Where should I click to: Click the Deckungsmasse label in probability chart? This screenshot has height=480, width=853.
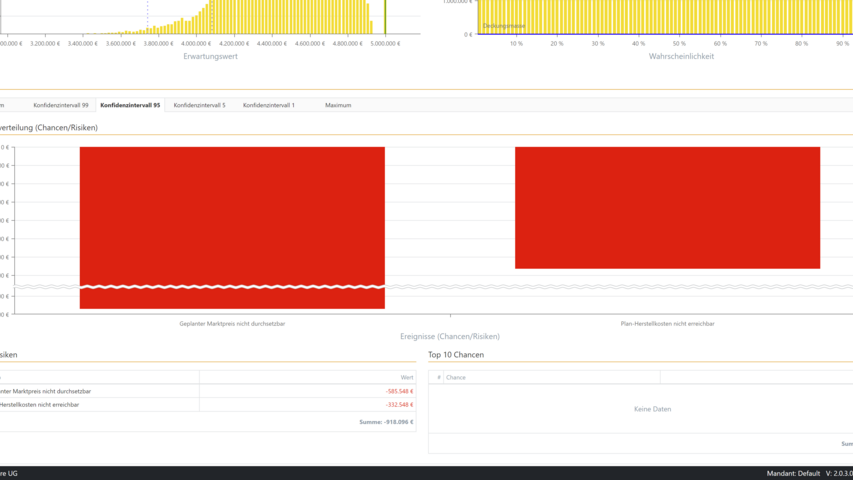pos(504,25)
